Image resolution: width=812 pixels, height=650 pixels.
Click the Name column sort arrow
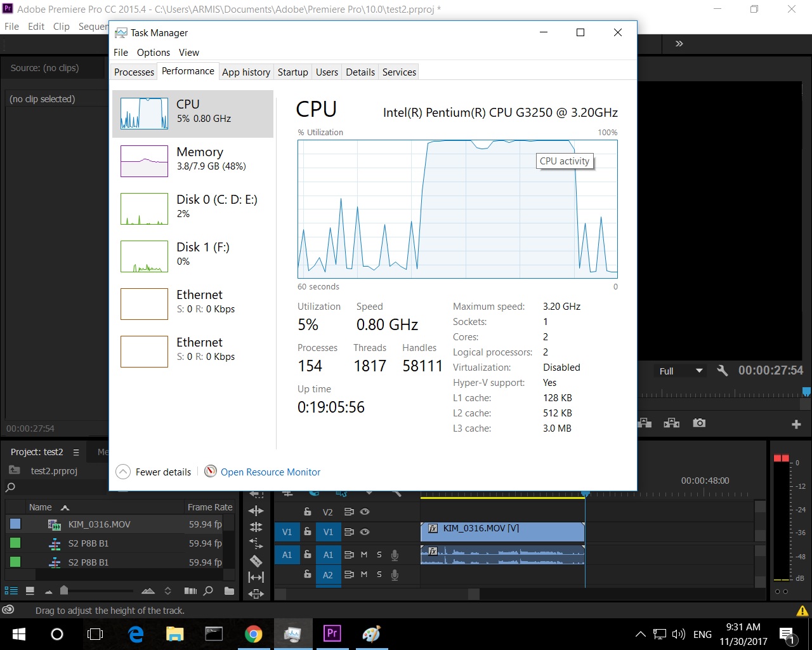[65, 508]
